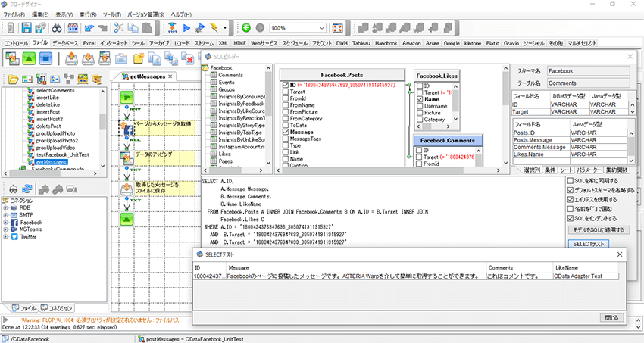
Task: Expand the MSTeams connection node
Action: tap(6, 229)
